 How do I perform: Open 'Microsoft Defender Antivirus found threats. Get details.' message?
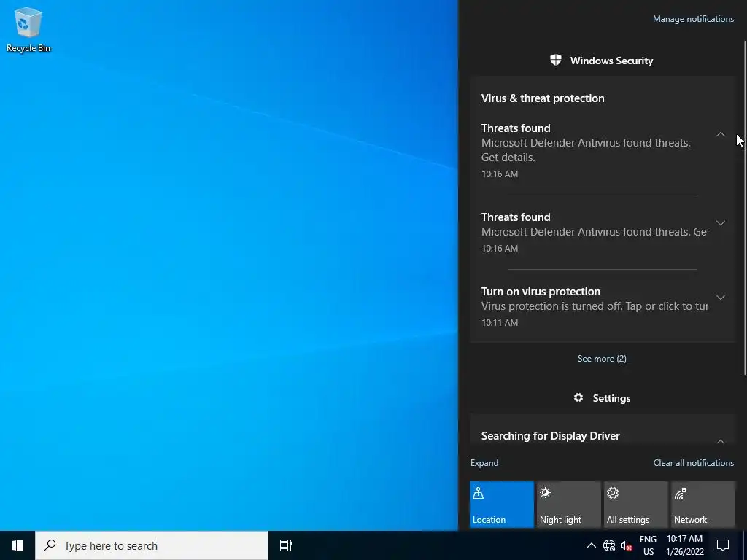click(x=586, y=150)
